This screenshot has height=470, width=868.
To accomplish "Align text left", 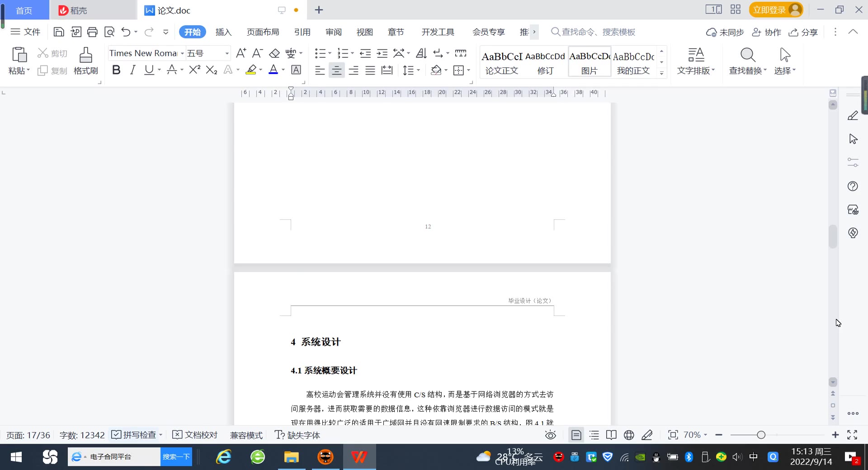I will click(x=320, y=70).
